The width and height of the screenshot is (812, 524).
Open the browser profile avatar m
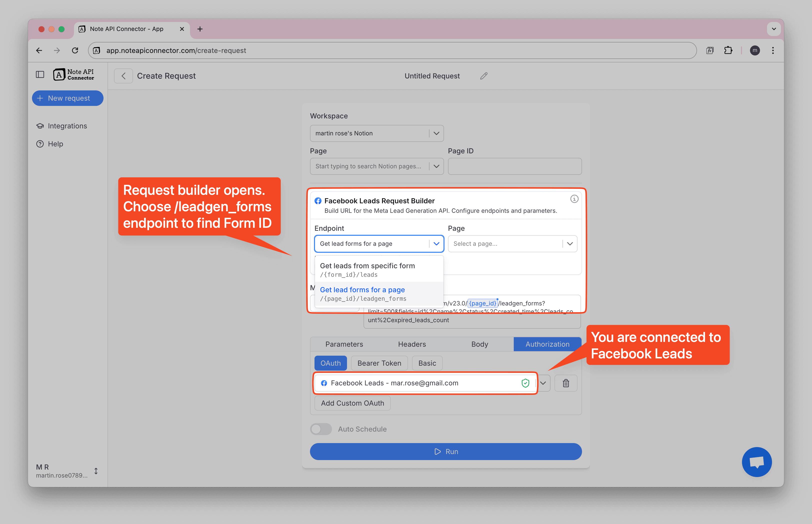(755, 50)
